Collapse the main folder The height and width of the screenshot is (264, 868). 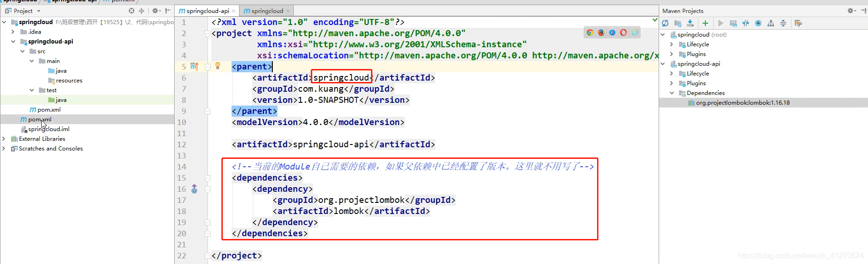pyautogui.click(x=31, y=61)
